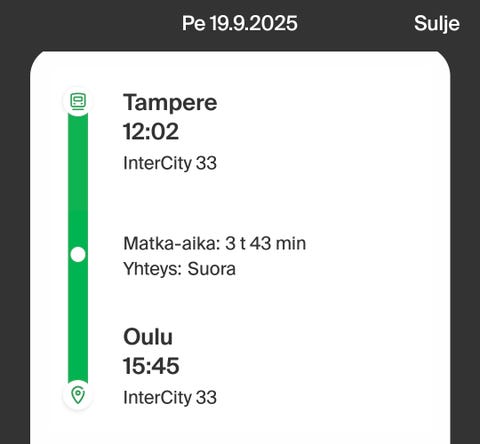This screenshot has height=444, width=480.
Task: Tap the train icon beside Tampere
Action: 78,101
